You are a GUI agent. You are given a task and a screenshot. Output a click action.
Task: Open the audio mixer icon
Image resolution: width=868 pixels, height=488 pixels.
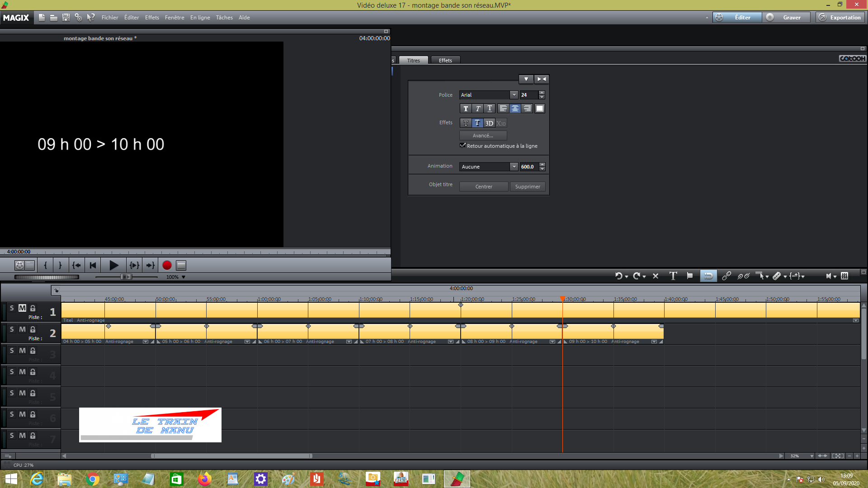coord(844,276)
